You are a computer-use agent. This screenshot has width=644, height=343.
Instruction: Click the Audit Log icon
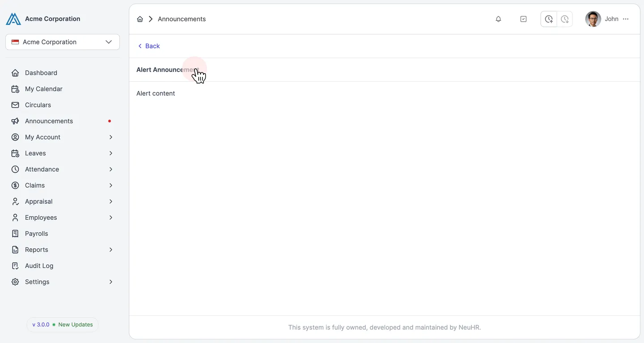[15, 266]
